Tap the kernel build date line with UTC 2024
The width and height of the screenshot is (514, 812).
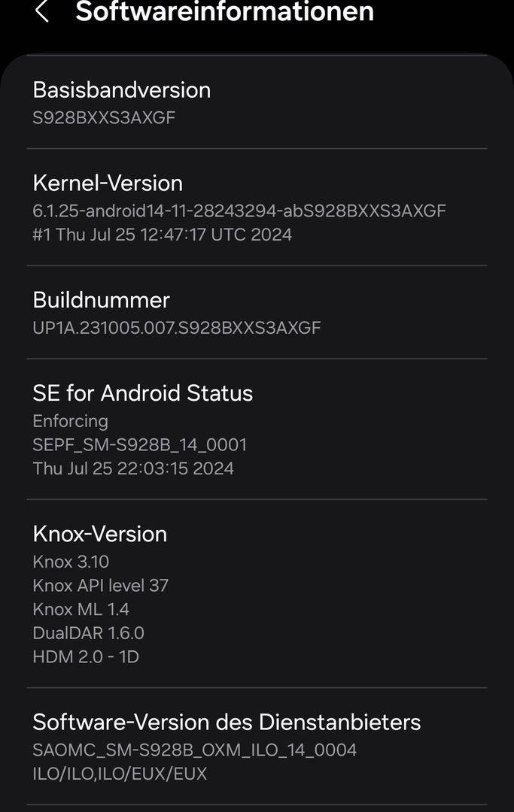click(162, 235)
